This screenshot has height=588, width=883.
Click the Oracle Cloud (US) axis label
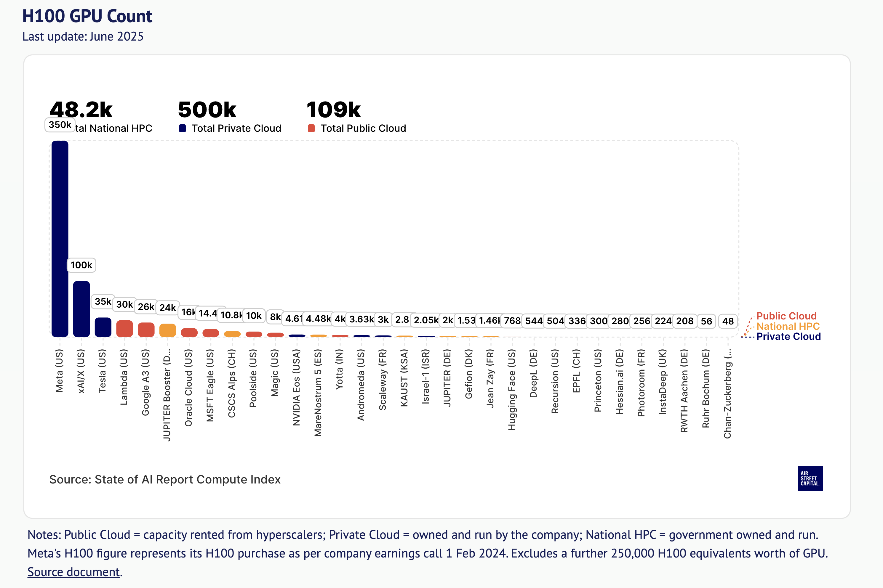[x=188, y=388]
